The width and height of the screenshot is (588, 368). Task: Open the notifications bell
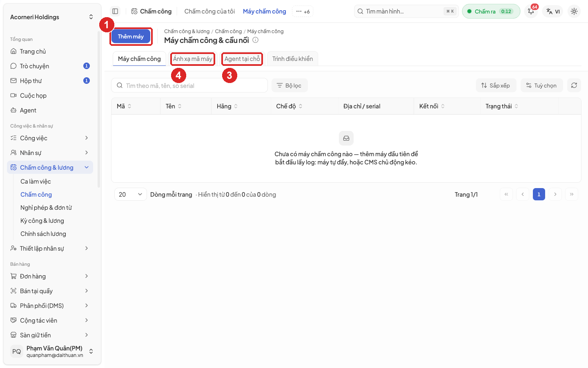tap(531, 11)
